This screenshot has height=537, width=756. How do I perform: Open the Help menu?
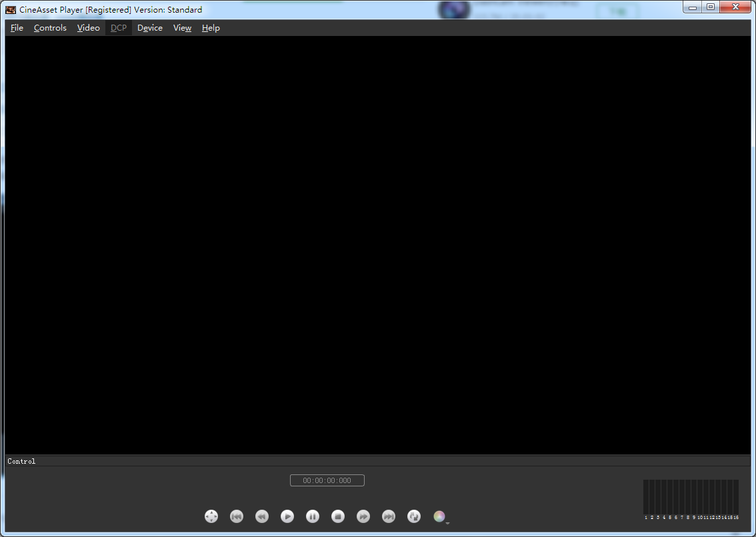pyautogui.click(x=211, y=28)
